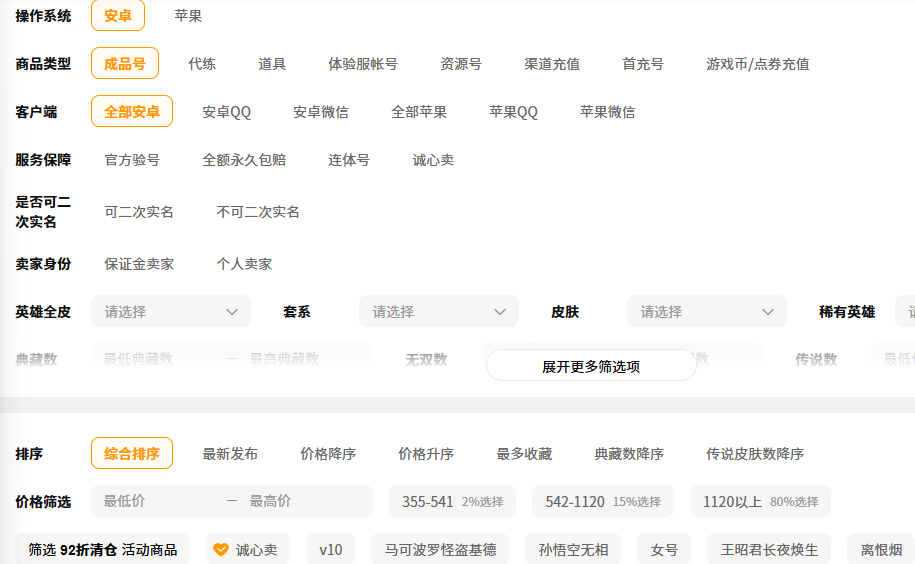Choose 代练 product type

202,64
